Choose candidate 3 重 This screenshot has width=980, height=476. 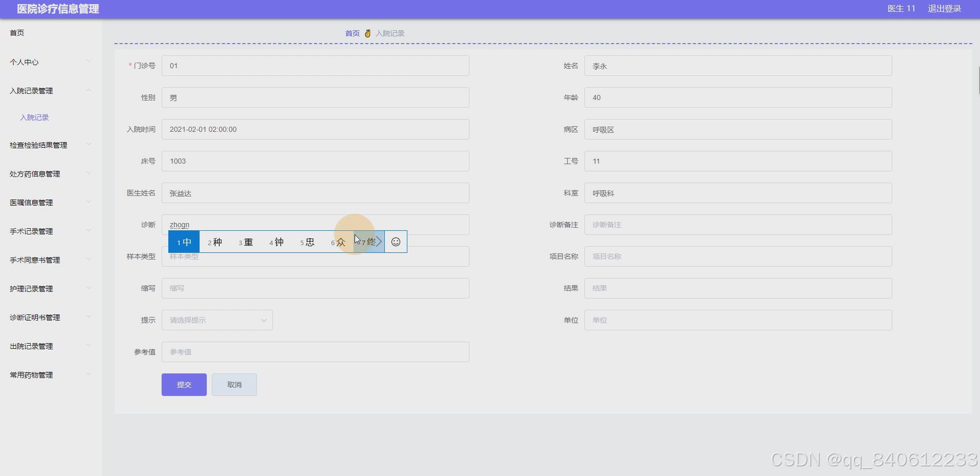pos(246,242)
